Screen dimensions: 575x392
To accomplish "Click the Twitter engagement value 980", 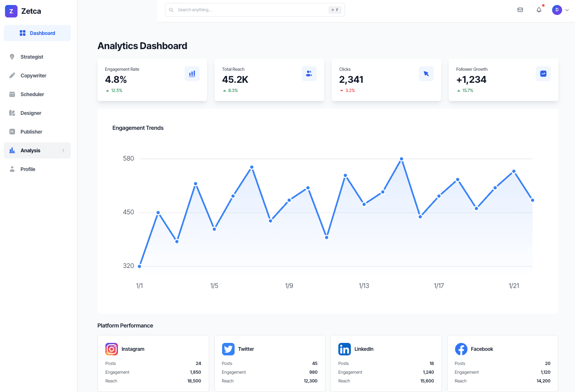I will pos(313,372).
